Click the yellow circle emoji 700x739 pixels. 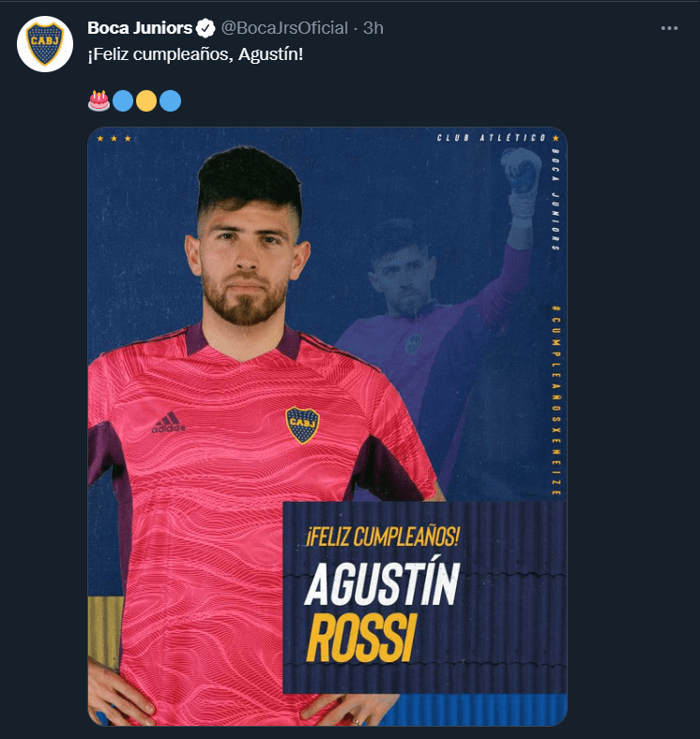point(146,101)
